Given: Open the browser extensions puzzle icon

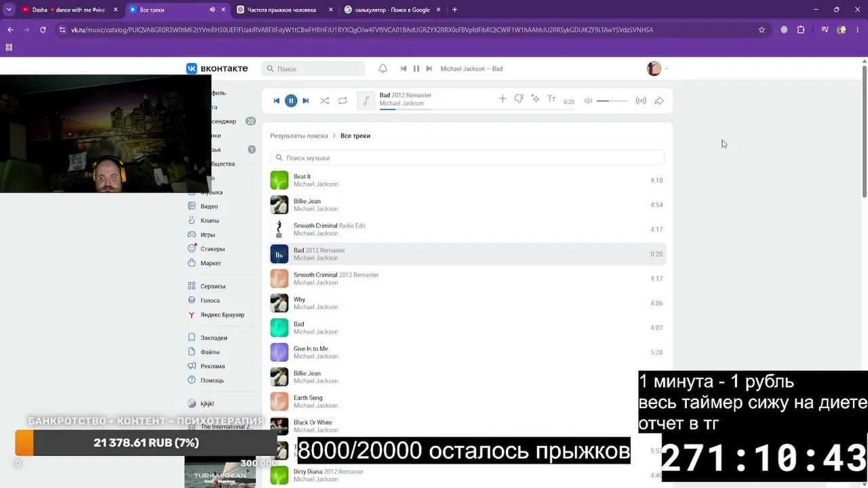Looking at the screenshot, I should click(x=801, y=30).
